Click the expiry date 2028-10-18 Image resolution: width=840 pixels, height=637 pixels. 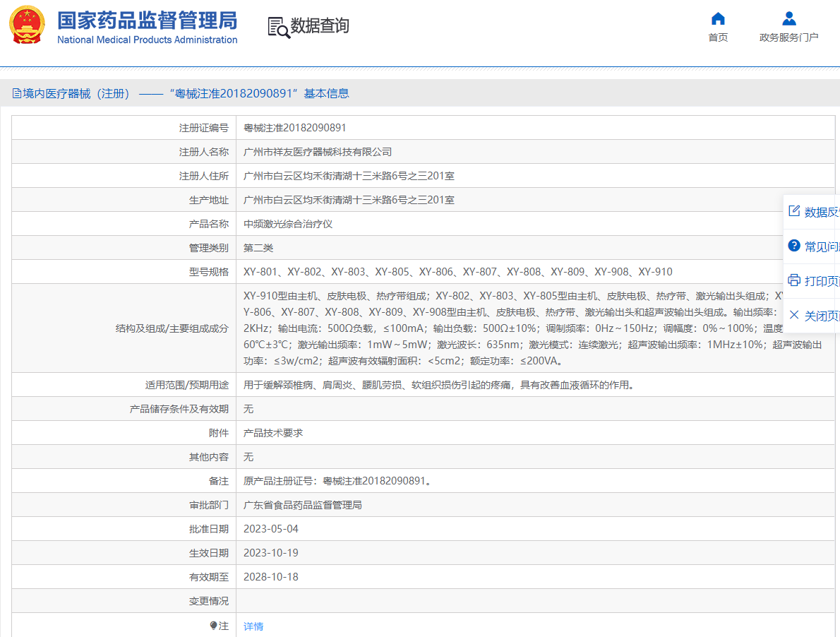tap(270, 578)
